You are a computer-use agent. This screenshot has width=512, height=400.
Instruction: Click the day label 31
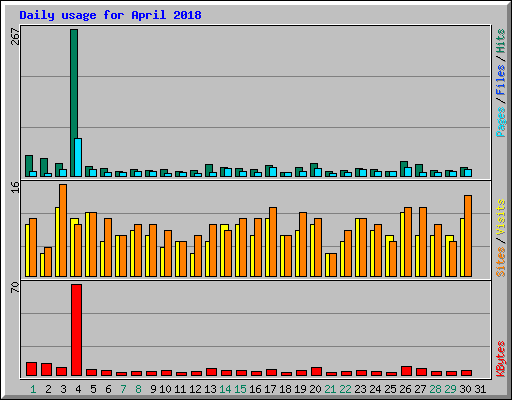pyautogui.click(x=480, y=389)
